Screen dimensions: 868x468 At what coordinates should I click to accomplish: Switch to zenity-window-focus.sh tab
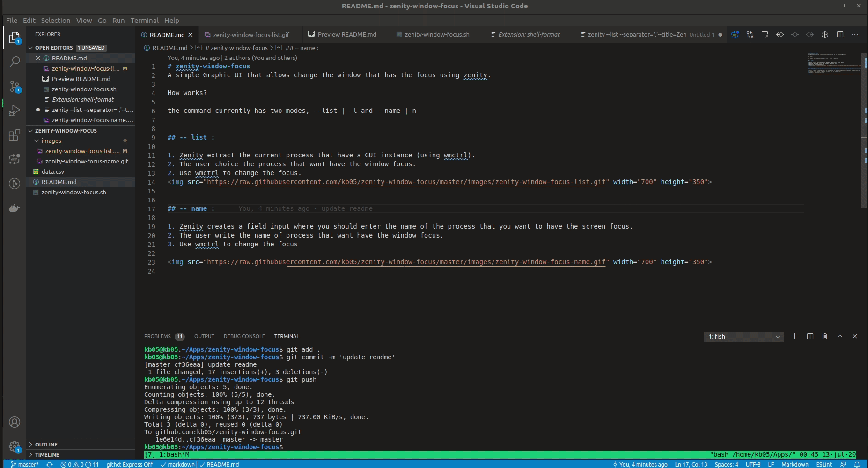[437, 35]
